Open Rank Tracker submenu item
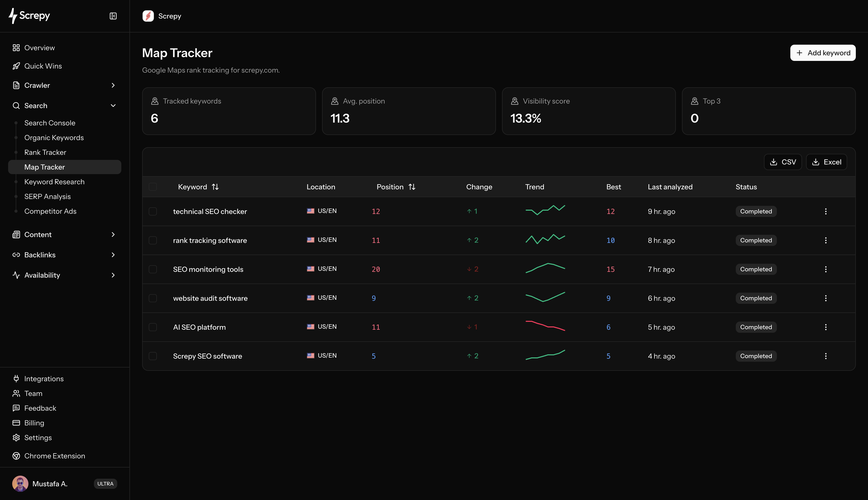The height and width of the screenshot is (500, 868). [45, 153]
